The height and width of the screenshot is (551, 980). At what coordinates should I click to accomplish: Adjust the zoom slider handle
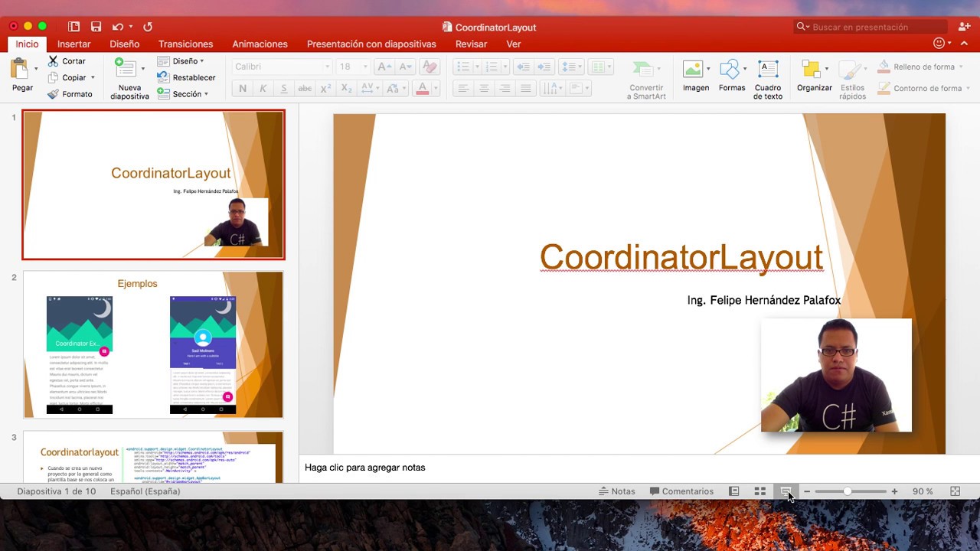[848, 491]
